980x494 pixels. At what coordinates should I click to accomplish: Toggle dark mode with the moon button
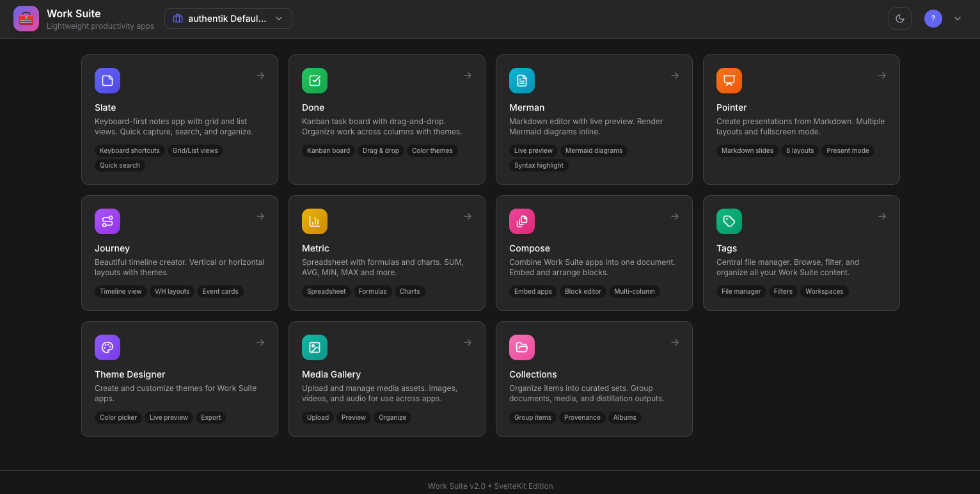[x=900, y=19]
